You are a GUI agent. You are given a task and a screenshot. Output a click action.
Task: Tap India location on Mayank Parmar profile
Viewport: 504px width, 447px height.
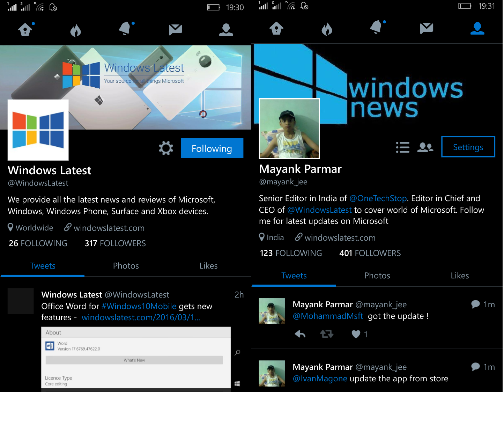272,237
